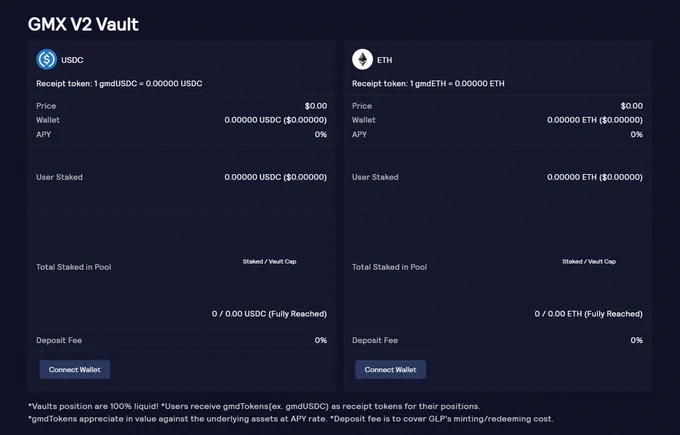Connect Wallet in the USDC vault
This screenshot has height=435, width=680.
tap(75, 370)
